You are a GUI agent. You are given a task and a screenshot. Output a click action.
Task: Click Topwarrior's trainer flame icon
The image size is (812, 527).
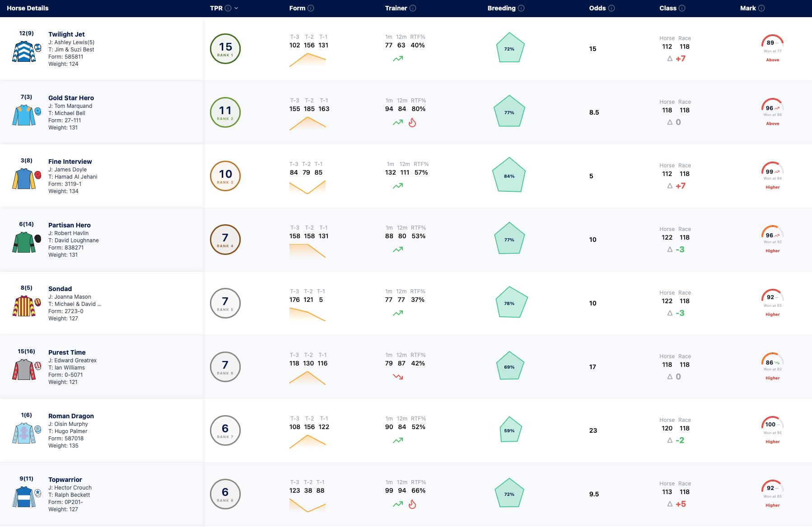pos(412,504)
